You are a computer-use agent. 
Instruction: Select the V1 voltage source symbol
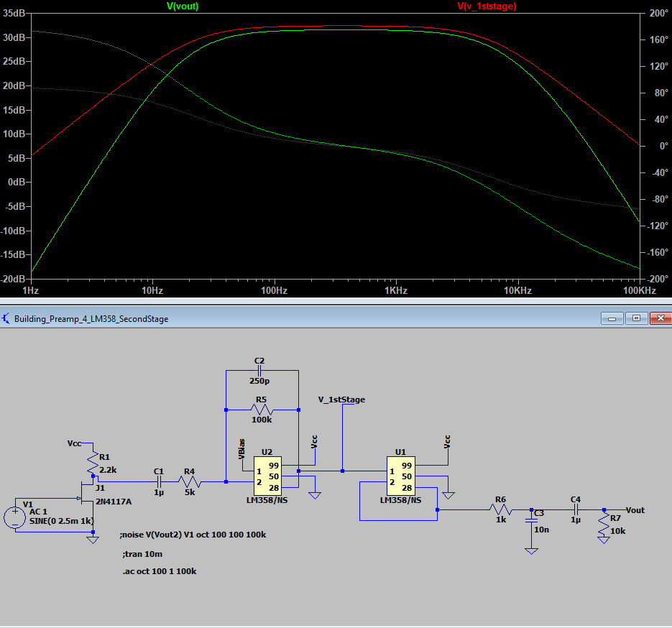14,517
